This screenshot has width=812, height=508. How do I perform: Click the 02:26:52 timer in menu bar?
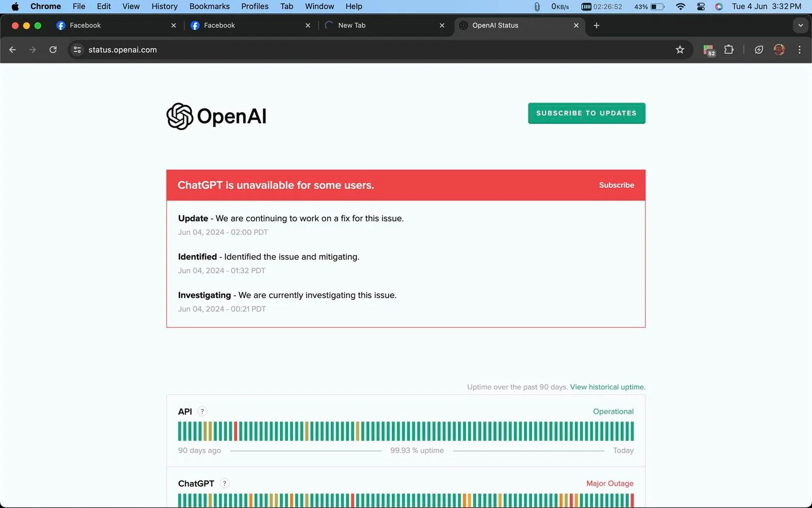click(602, 6)
